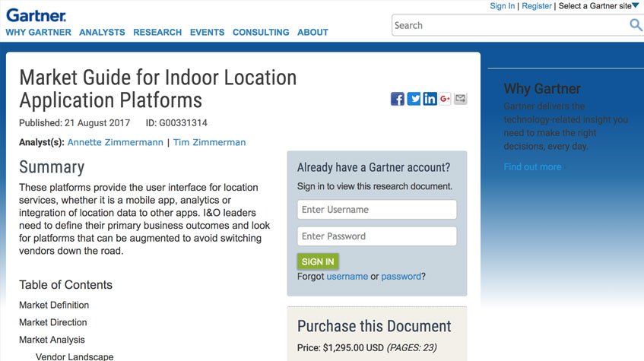Select Market Direction in contents
The height and width of the screenshot is (361, 644).
(x=53, y=322)
